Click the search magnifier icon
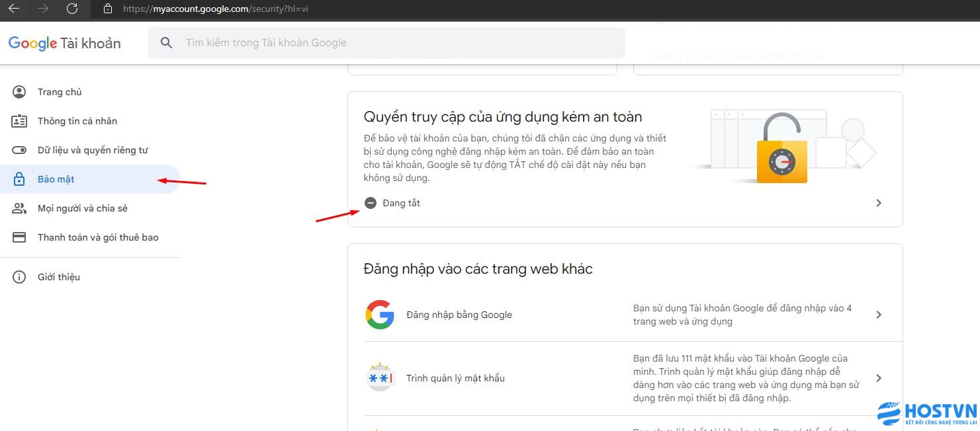Viewport: 980px width, 431px height. tap(167, 43)
